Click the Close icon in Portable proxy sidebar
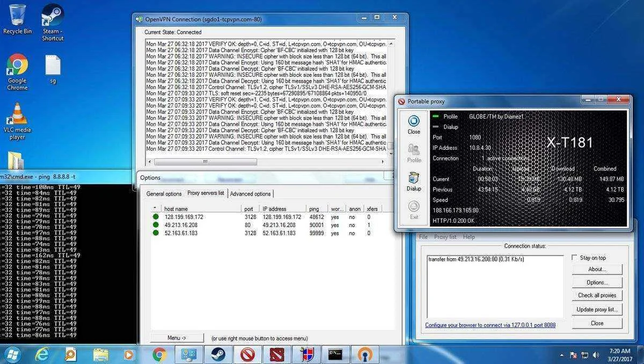This screenshot has height=364, width=644. click(x=414, y=125)
